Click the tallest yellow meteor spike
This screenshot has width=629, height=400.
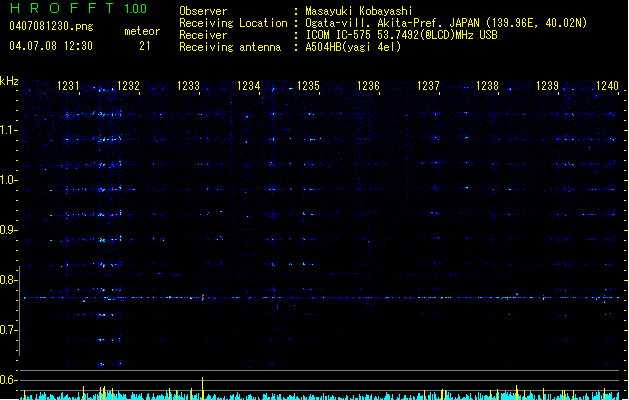(203, 388)
